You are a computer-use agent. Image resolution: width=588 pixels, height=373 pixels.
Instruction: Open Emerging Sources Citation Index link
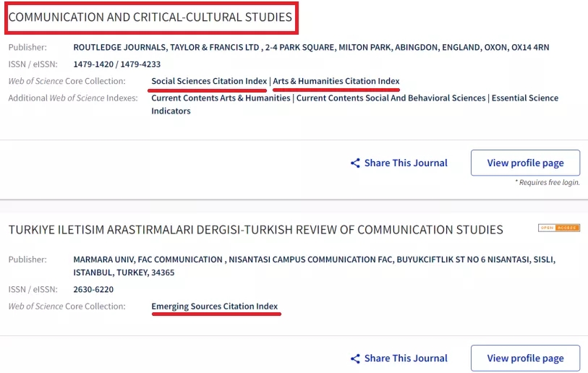(215, 306)
